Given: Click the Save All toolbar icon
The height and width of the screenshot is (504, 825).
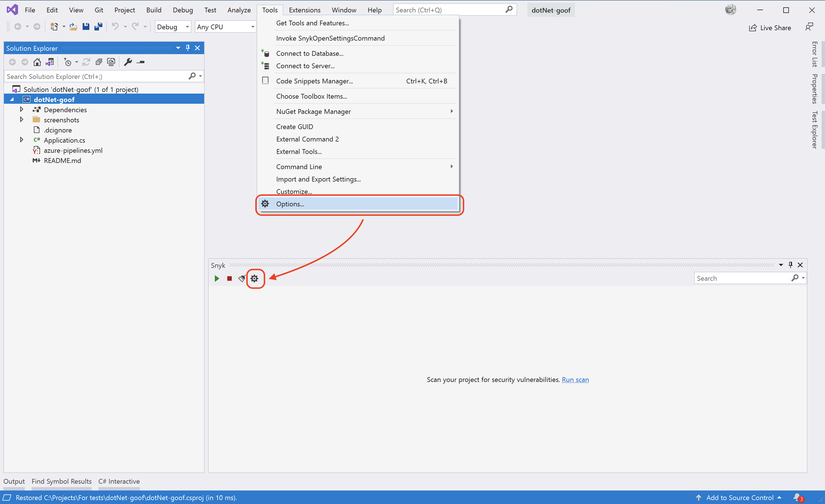Looking at the screenshot, I should point(98,27).
